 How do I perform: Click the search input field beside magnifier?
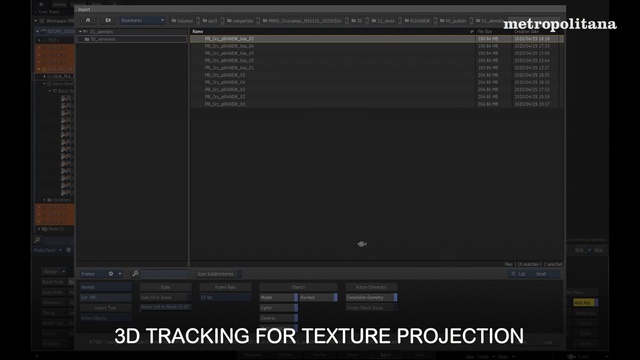tap(164, 273)
